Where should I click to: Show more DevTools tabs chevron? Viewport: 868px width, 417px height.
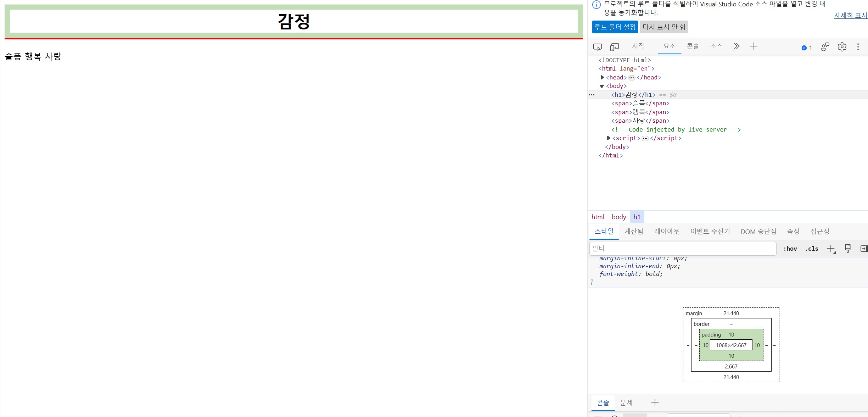coord(737,46)
